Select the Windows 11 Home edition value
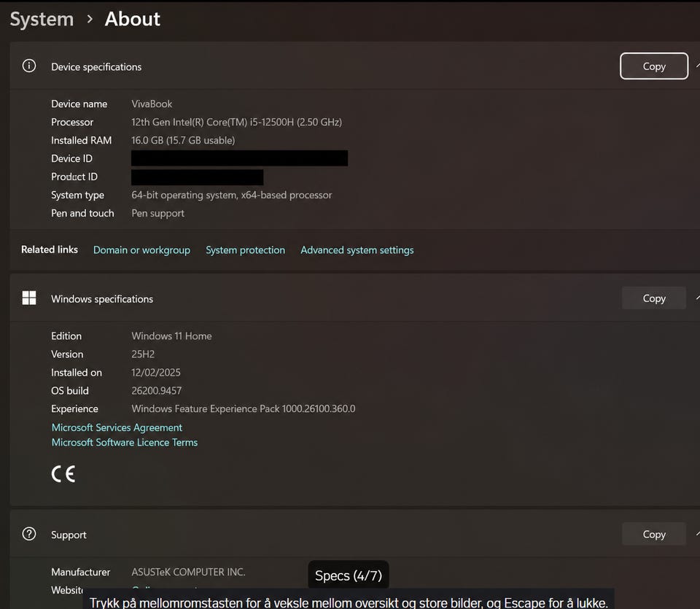 (171, 336)
